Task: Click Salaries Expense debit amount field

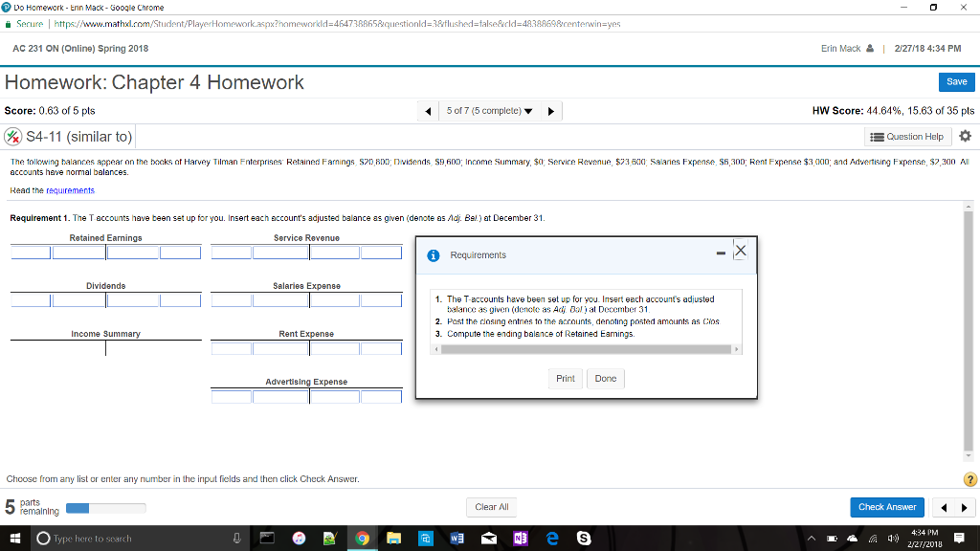Action: pyautogui.click(x=280, y=300)
